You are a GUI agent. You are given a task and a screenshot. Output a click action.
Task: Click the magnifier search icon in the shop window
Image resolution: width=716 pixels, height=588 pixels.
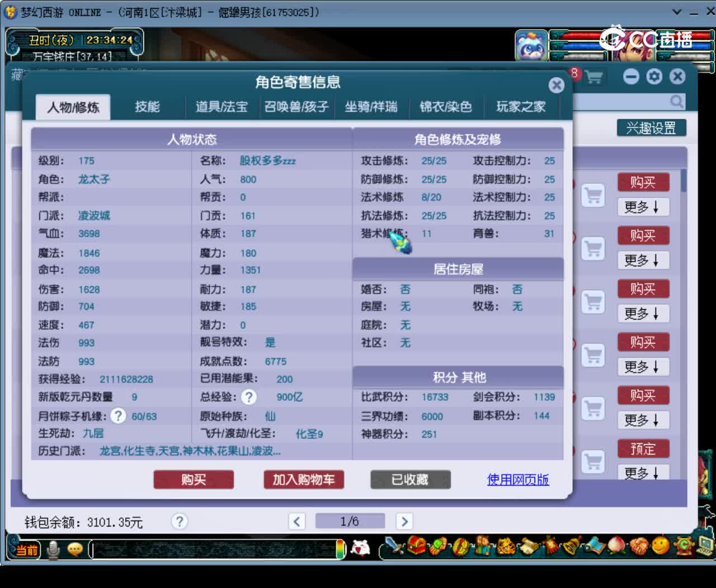(676, 102)
